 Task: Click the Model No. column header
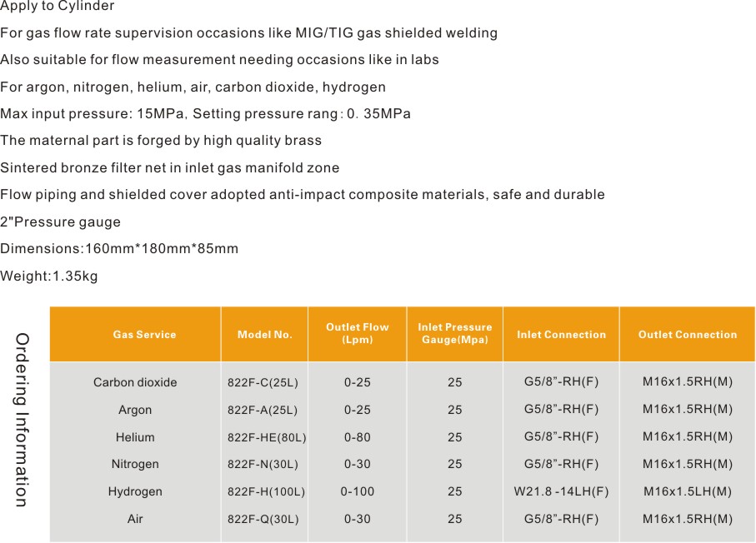point(264,335)
